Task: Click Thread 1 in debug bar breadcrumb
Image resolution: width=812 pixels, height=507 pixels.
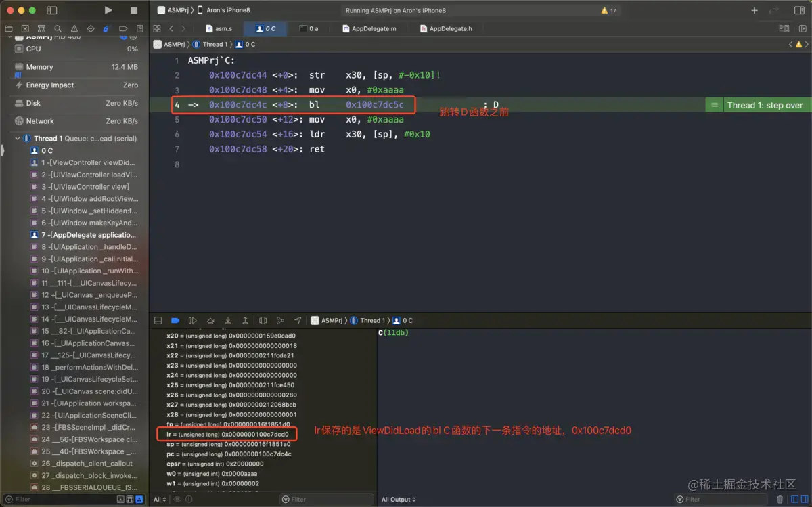Action: tap(367, 320)
